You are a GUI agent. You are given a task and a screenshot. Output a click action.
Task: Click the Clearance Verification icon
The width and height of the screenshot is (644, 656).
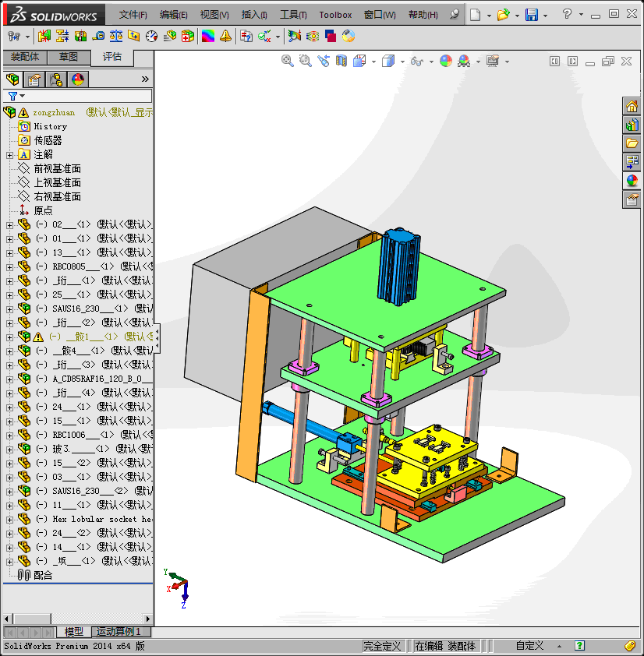pos(62,37)
